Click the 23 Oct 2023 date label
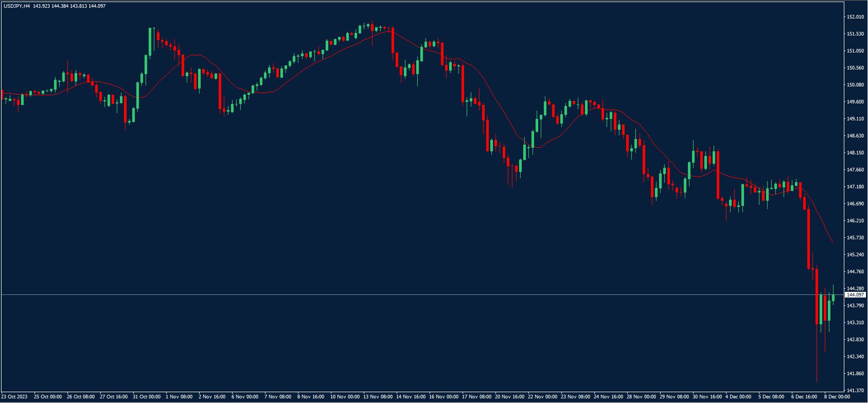The height and width of the screenshot is (403, 868). click(x=14, y=397)
